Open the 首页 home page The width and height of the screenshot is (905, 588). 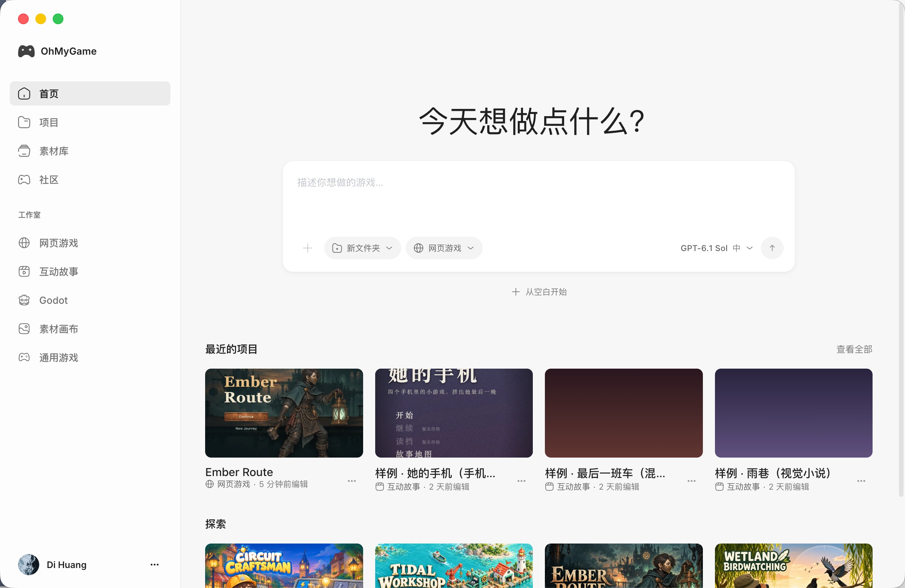point(90,93)
